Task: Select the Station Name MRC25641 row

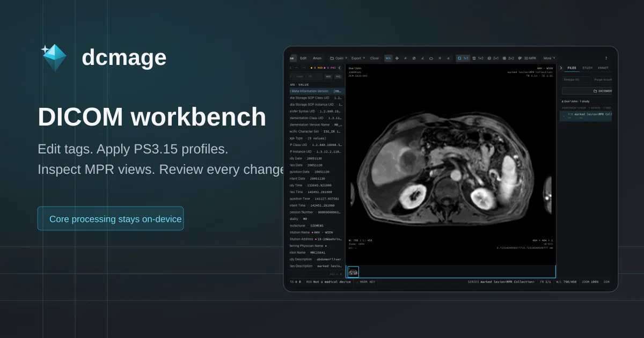Action: 317,252
